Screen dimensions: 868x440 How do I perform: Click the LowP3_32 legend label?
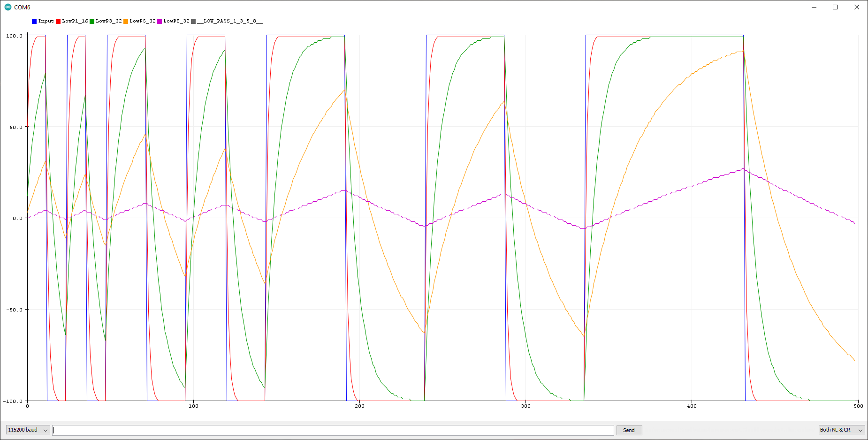tap(109, 21)
